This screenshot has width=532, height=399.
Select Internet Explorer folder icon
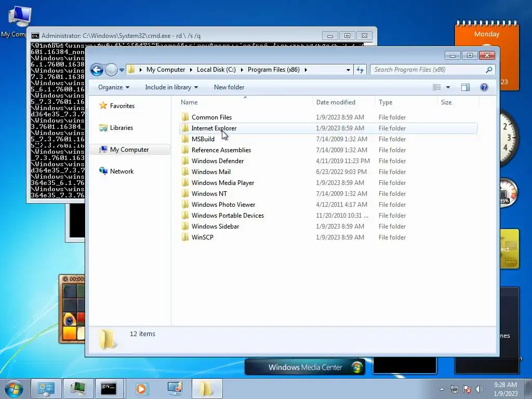click(185, 128)
